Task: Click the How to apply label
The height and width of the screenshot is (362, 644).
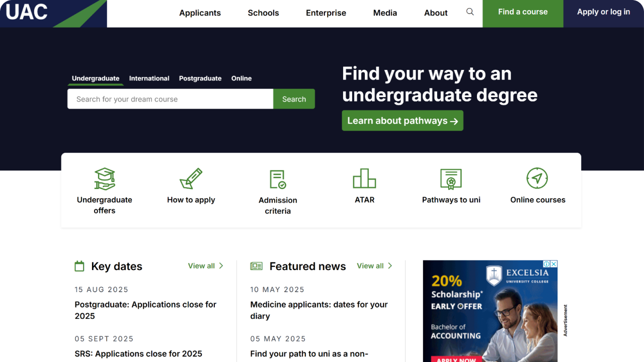Action: coord(191,200)
